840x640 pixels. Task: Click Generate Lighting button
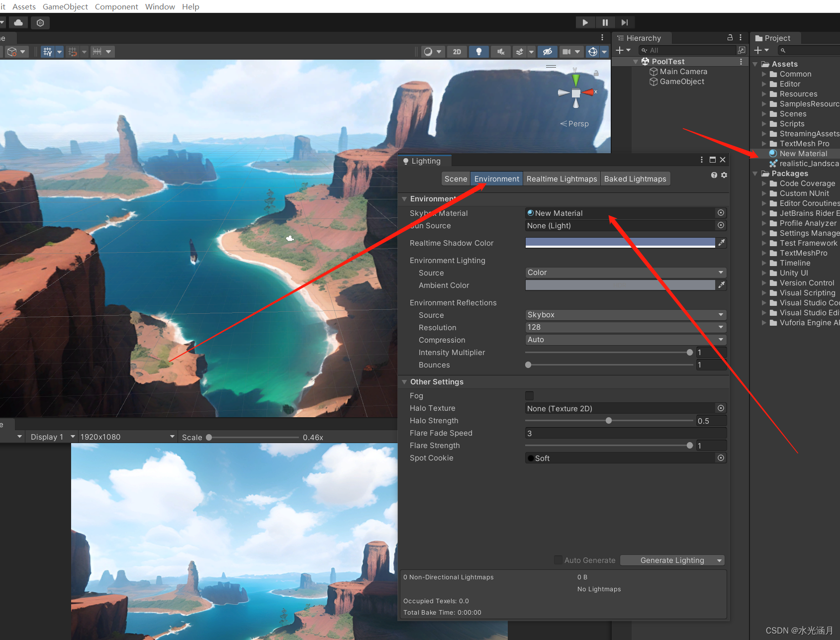[x=667, y=560]
